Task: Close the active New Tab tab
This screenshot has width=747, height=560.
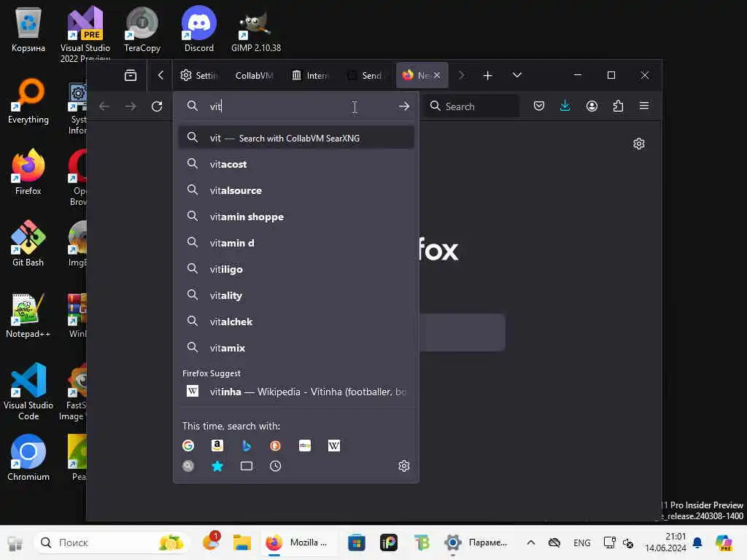Action: pyautogui.click(x=437, y=75)
